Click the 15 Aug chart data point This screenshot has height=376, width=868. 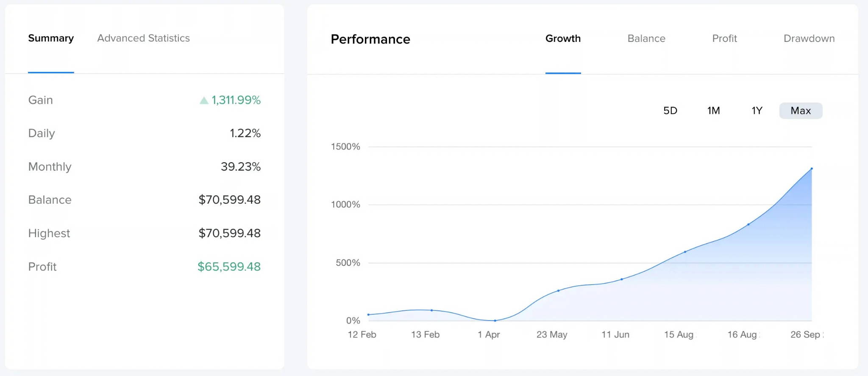[685, 252]
